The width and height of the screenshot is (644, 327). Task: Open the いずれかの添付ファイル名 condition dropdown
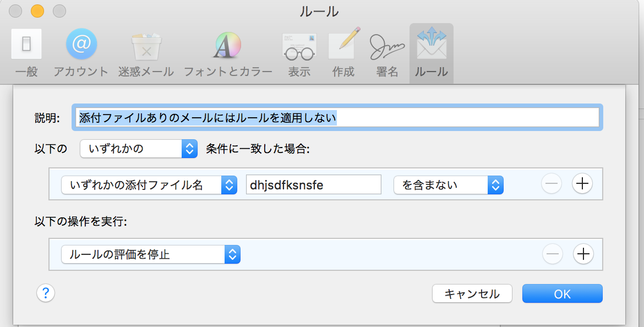pos(149,185)
